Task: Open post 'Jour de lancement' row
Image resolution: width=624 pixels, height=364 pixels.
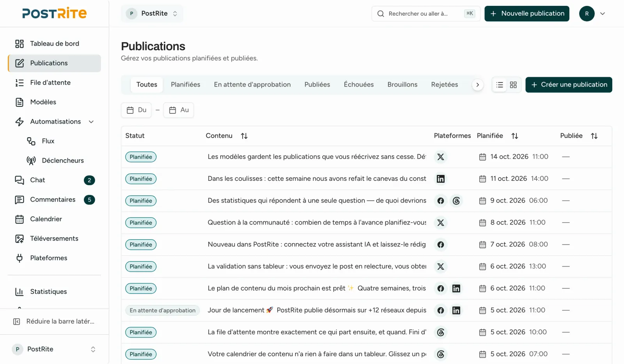Action: pos(367,311)
